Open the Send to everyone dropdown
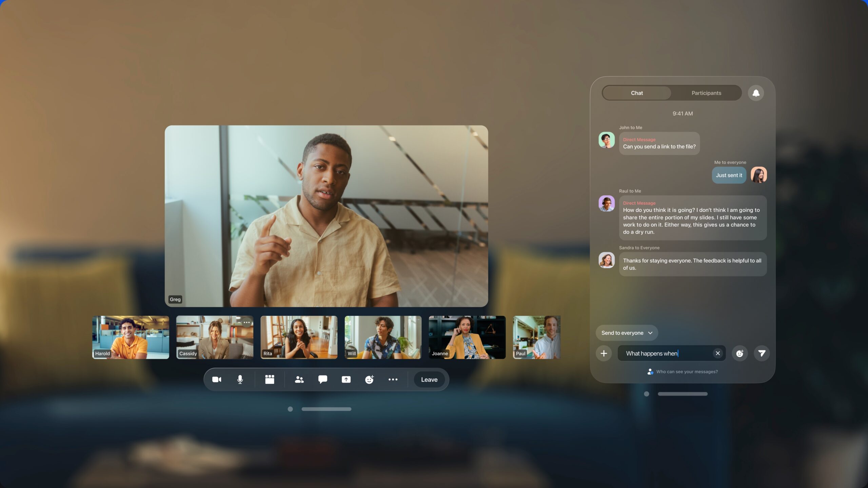Image resolution: width=868 pixels, height=488 pixels. click(627, 332)
